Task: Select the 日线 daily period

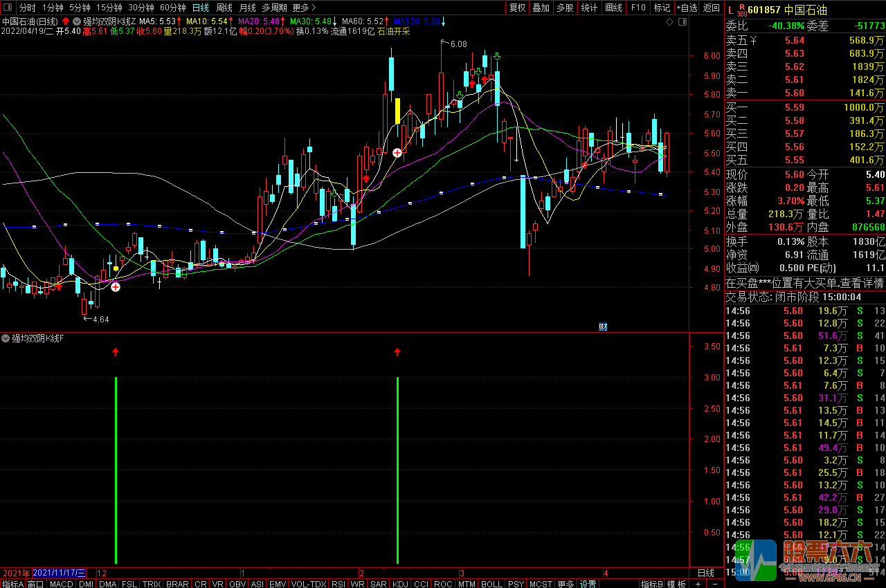Action: (201, 8)
